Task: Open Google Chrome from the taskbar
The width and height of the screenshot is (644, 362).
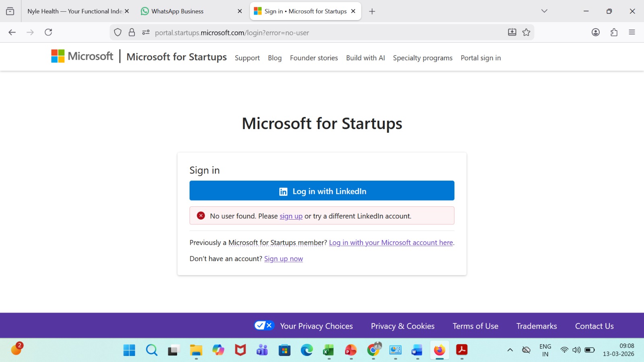Action: (374, 350)
